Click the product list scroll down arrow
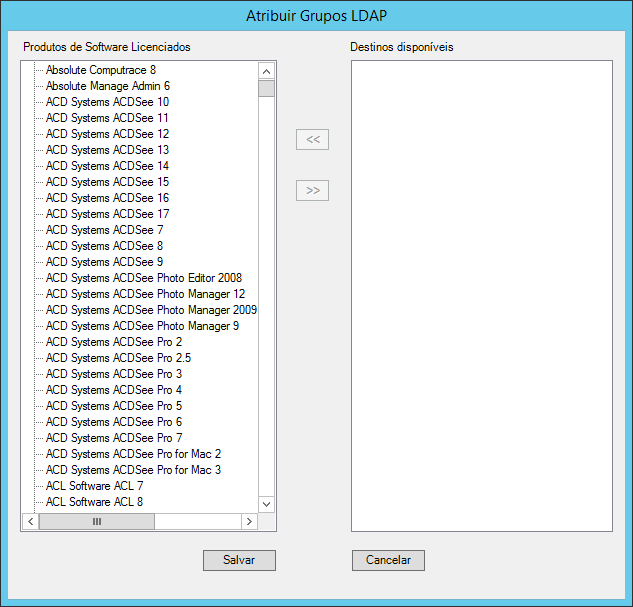Image resolution: width=633 pixels, height=607 pixels. [266, 504]
